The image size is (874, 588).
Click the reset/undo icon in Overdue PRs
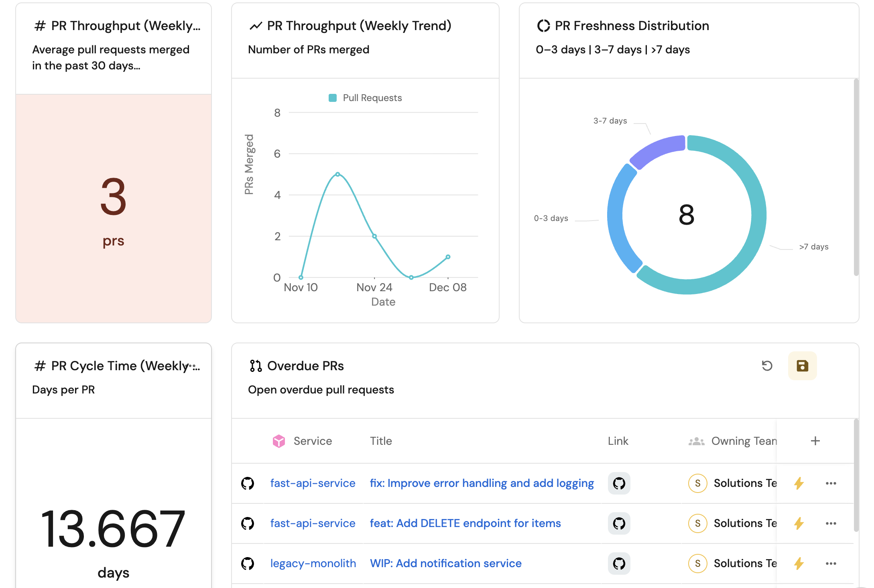[x=767, y=365]
